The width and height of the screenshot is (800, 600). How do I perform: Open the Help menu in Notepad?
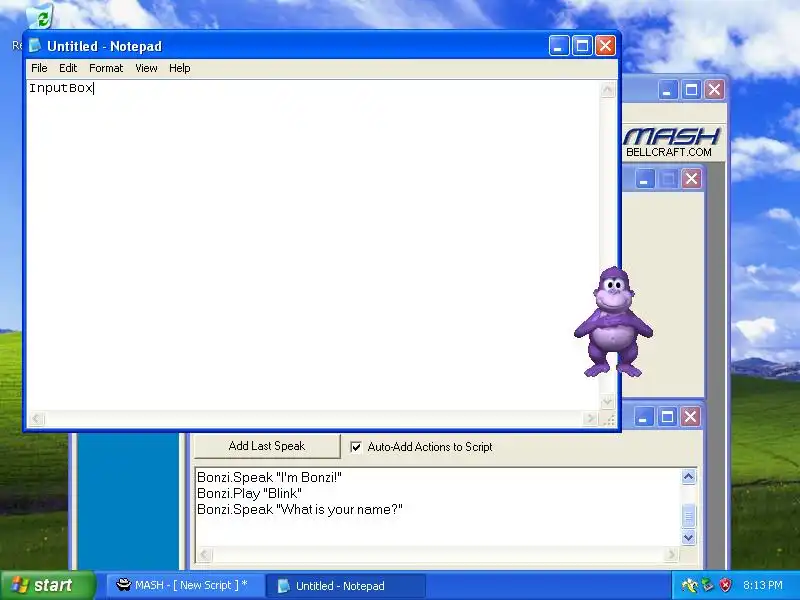pyautogui.click(x=180, y=68)
